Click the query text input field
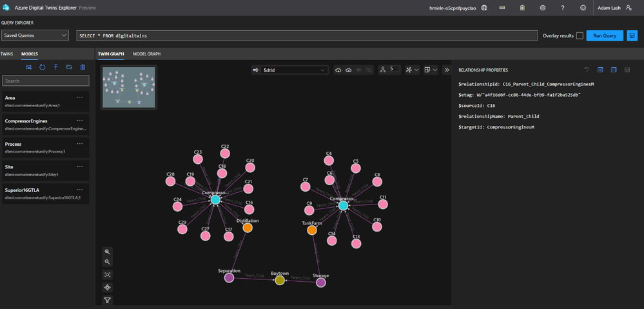 (x=307, y=35)
